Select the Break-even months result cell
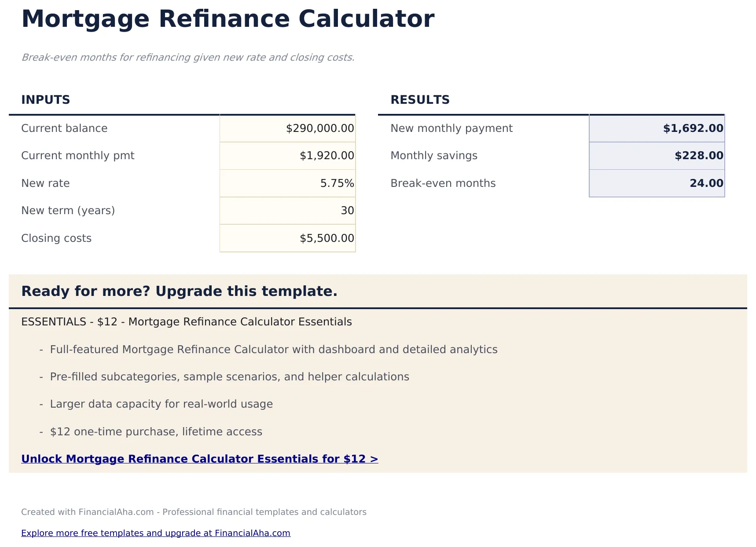This screenshot has height=547, width=756. point(657,183)
